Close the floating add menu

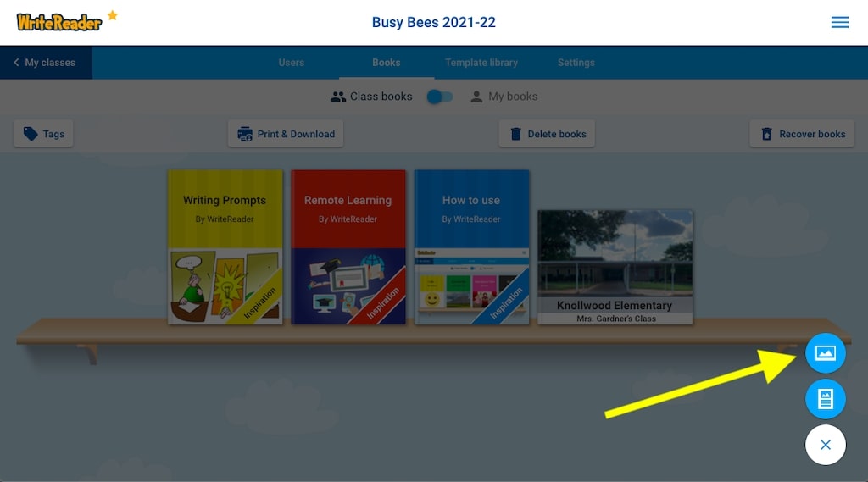tap(826, 445)
